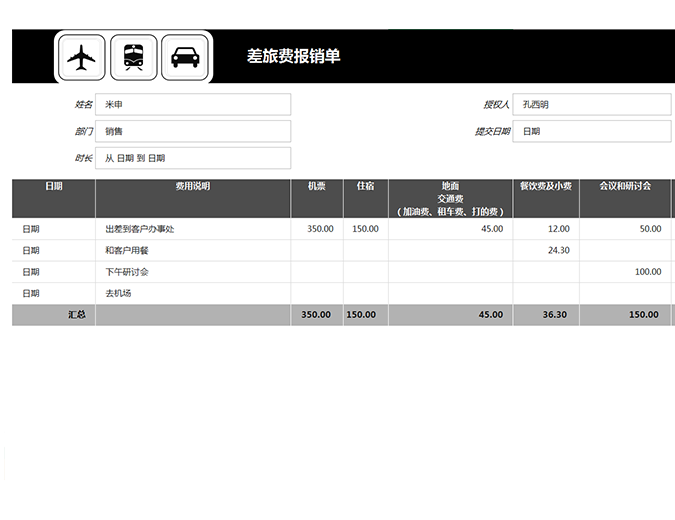Click the 时长 field 从 日期 到 日期

tap(193, 158)
